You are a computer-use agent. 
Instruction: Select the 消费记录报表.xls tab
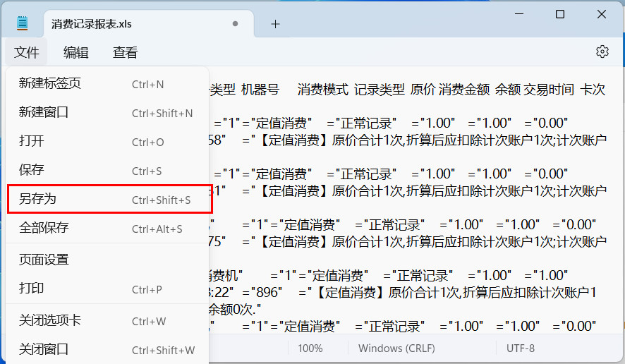coord(148,24)
